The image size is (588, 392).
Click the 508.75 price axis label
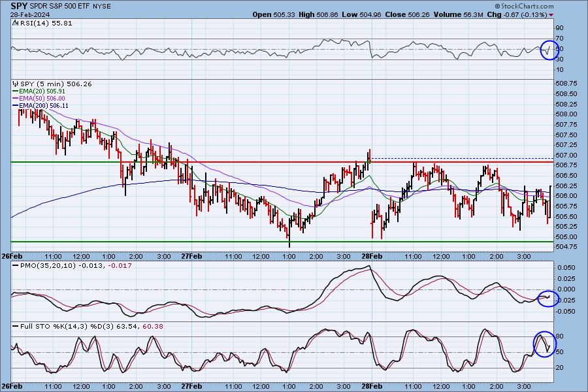point(566,83)
